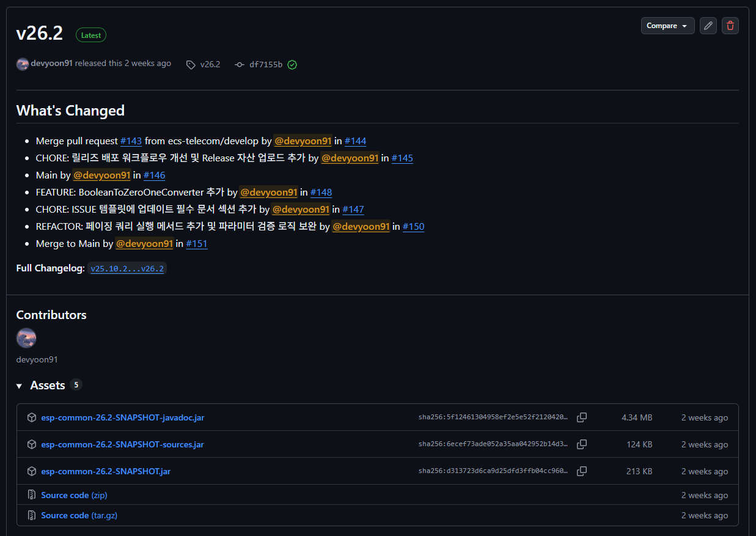The image size is (756, 536).
Task: Click package icon beside sources.jar
Action: point(32,444)
